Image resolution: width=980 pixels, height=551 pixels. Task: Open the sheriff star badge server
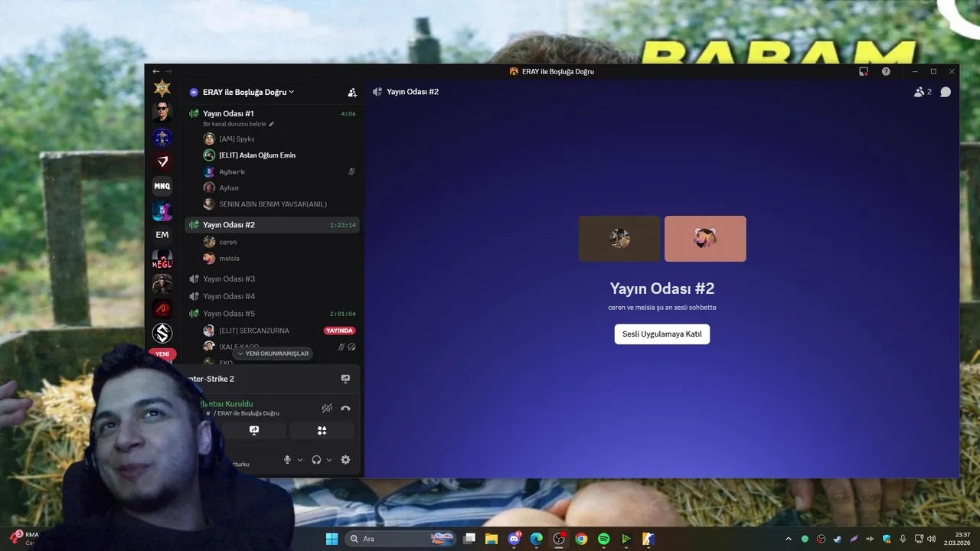click(162, 89)
